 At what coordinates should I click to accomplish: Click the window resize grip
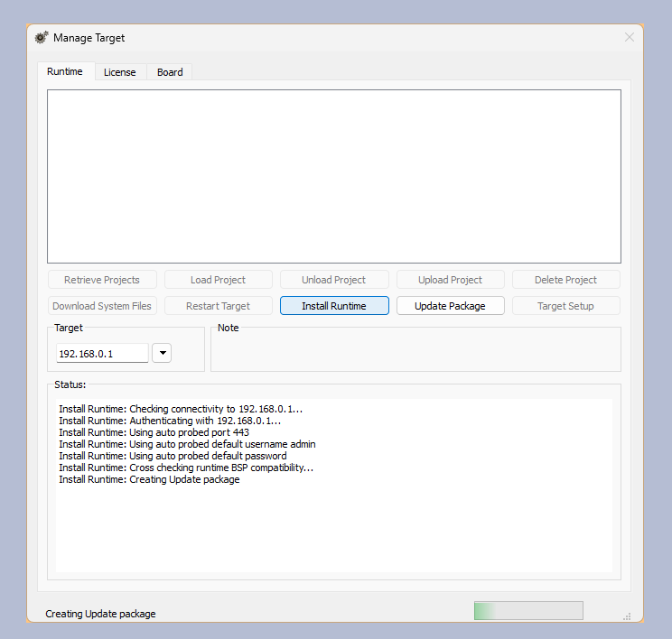coord(627,616)
